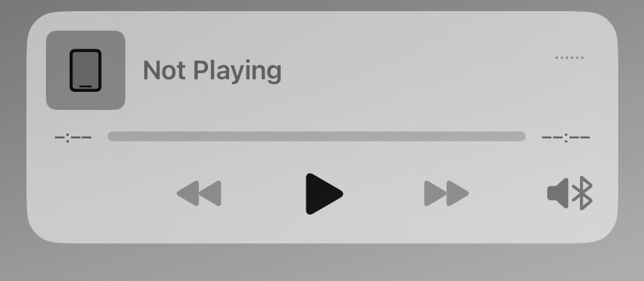Click the far end of the progress track
The height and width of the screenshot is (281, 644).
522,136
